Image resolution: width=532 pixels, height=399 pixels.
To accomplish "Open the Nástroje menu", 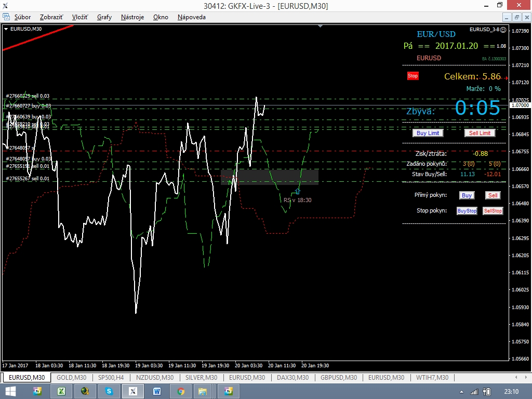I will [x=132, y=17].
